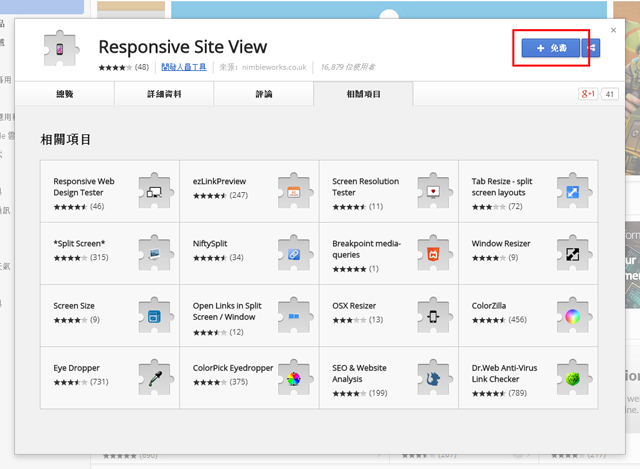This screenshot has height=469, width=640.
Task: Open the 開發人員工具 category link
Action: pyautogui.click(x=184, y=67)
